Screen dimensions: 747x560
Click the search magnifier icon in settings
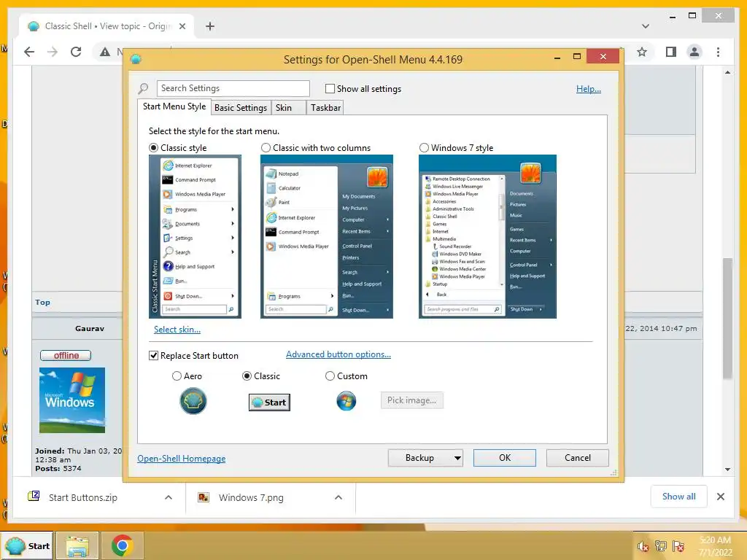(x=143, y=88)
